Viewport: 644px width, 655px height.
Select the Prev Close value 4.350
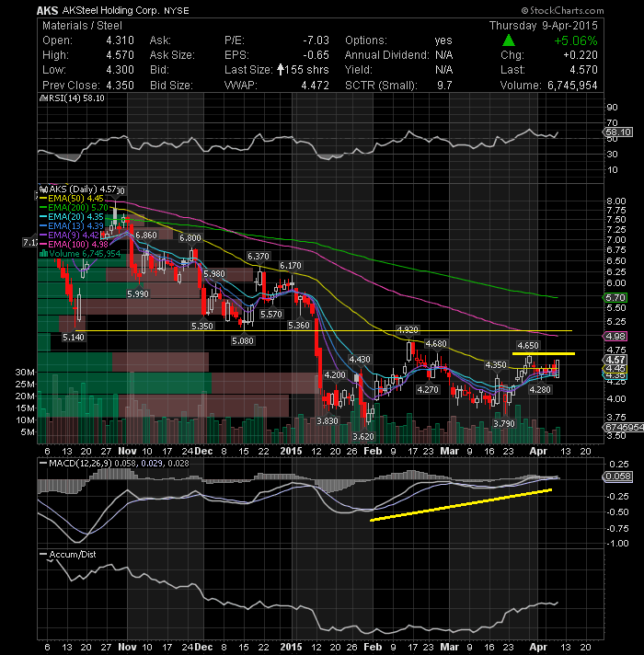point(120,85)
